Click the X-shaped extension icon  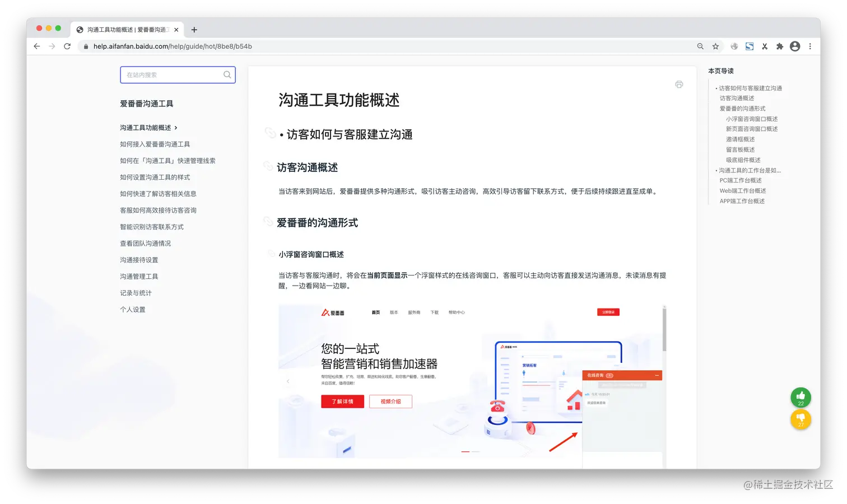pyautogui.click(x=765, y=46)
